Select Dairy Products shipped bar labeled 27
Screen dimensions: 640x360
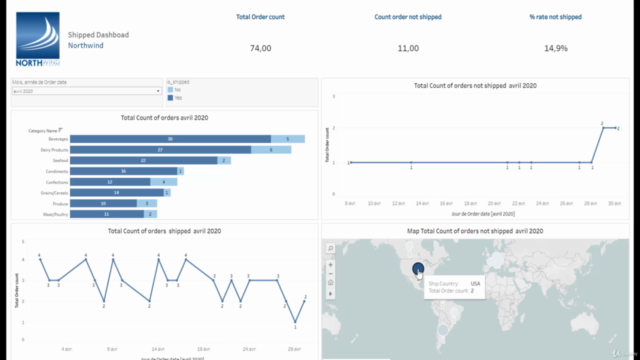pos(160,150)
